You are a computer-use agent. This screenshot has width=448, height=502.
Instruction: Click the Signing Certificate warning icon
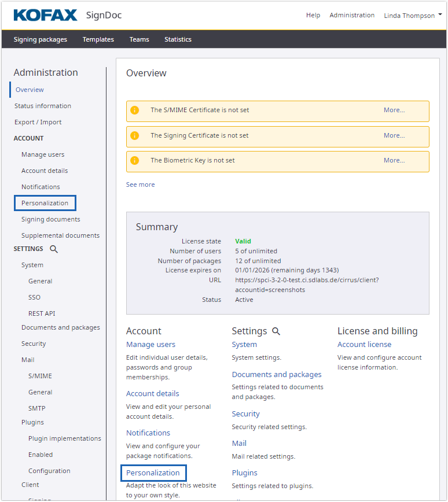(x=135, y=135)
